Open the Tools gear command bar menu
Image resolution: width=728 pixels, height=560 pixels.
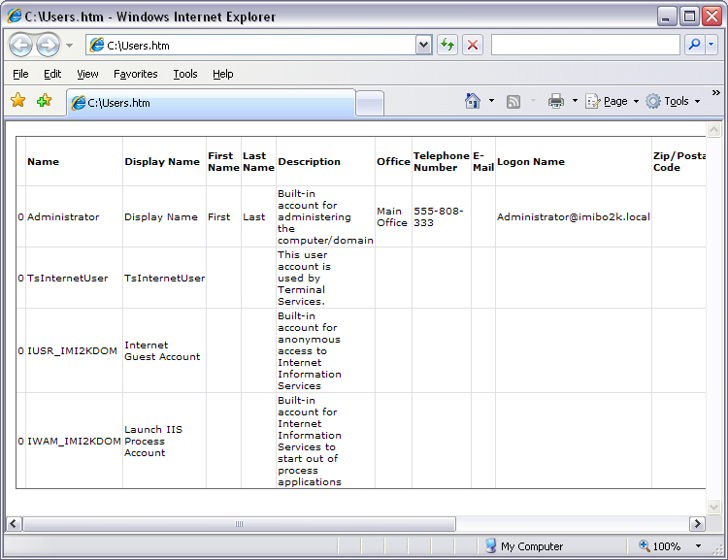pos(673,101)
